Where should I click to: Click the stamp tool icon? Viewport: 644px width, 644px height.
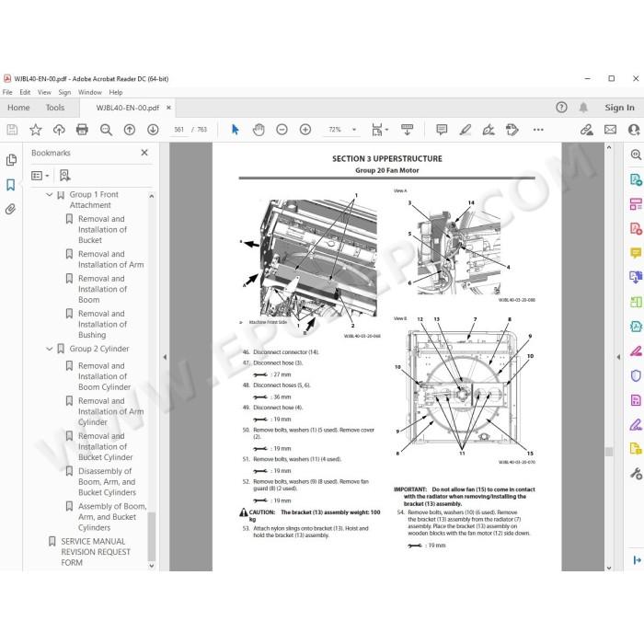pyautogui.click(x=512, y=130)
